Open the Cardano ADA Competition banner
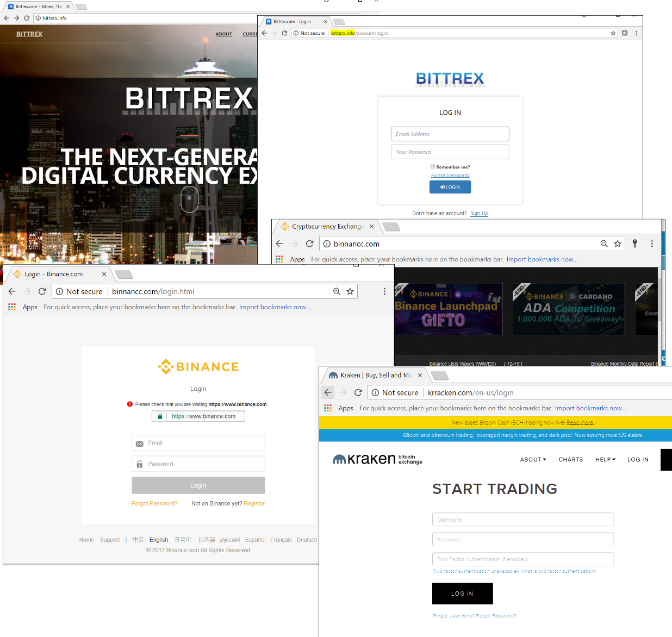 (x=569, y=309)
